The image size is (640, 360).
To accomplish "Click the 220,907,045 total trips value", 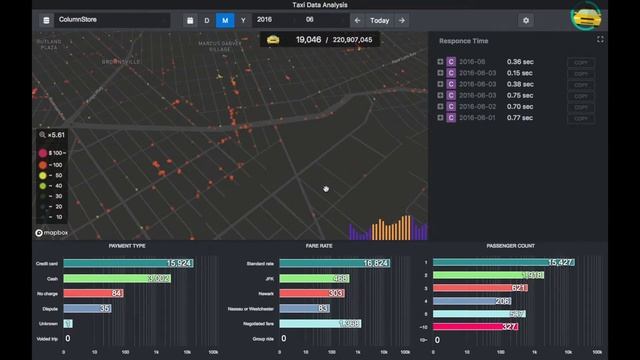I will (352, 40).
